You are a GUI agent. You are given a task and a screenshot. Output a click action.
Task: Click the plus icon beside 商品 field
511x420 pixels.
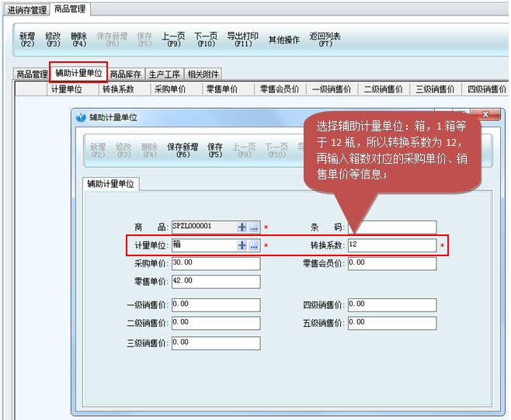pyautogui.click(x=242, y=227)
